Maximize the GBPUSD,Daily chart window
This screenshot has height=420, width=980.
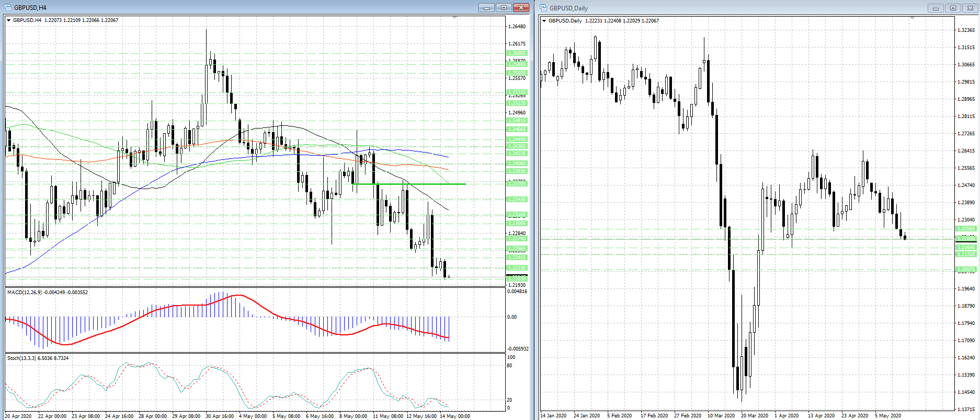(x=953, y=8)
